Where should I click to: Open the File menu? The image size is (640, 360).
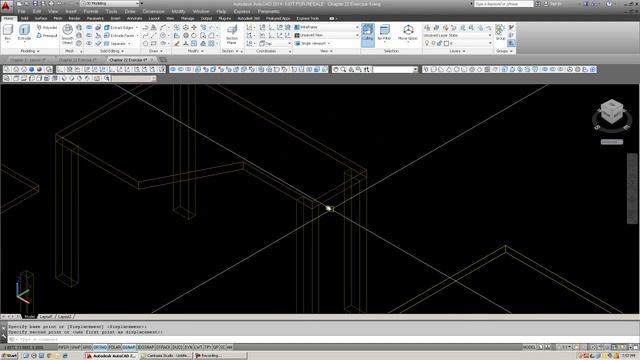tap(22, 11)
